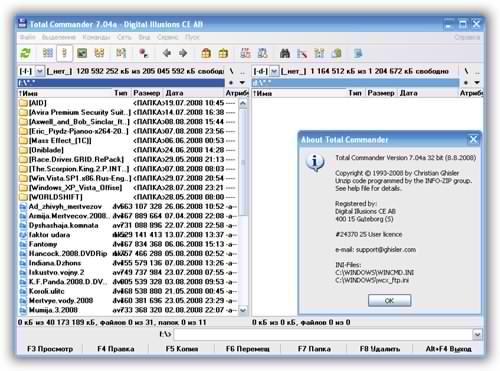
Task: Open the right panel drive dropdown
Action: click(274, 71)
